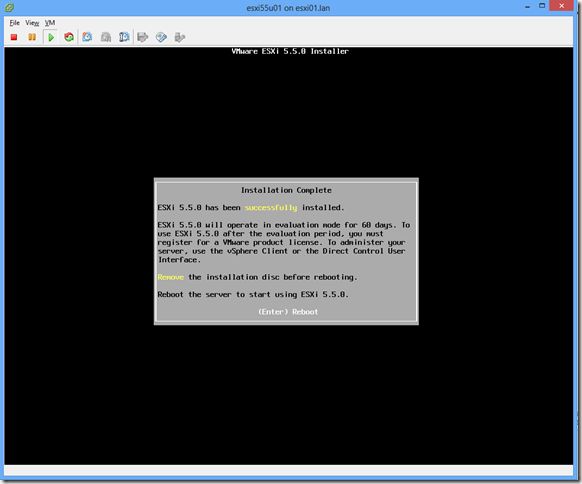Click the 'evaluation mode for 60 days' line
Viewport: 582px width, 484px height.
click(284, 225)
